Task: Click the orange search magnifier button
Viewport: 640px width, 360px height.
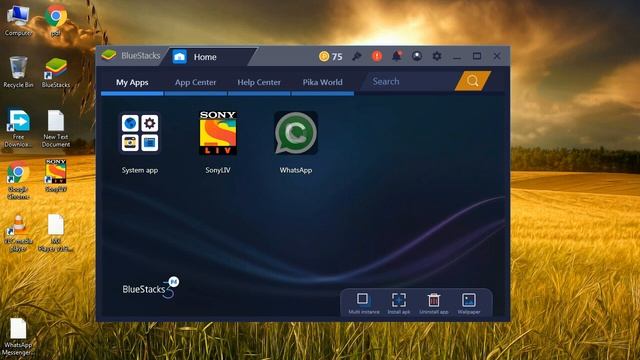Action: click(x=473, y=81)
